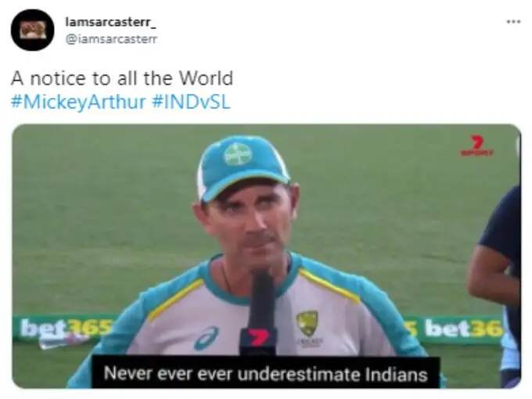Click the Cricket Australia crest on the shirt

coord(307,325)
